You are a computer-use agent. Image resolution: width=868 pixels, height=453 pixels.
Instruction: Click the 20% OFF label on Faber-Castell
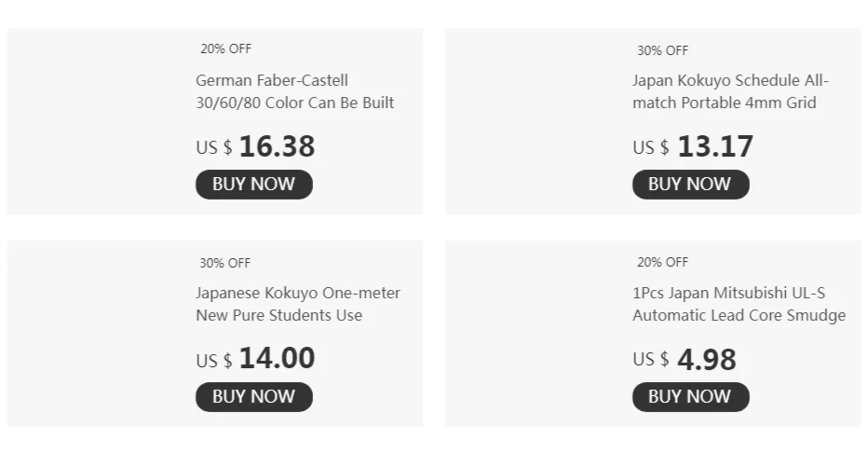point(225,48)
